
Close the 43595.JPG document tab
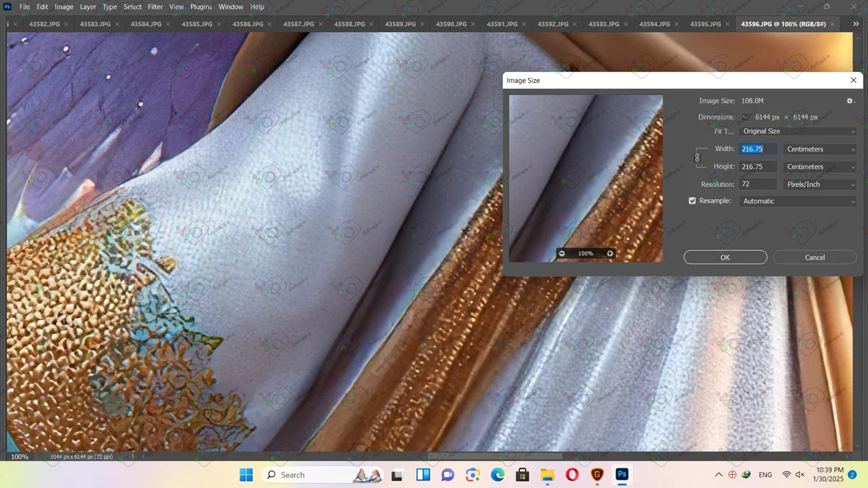728,24
